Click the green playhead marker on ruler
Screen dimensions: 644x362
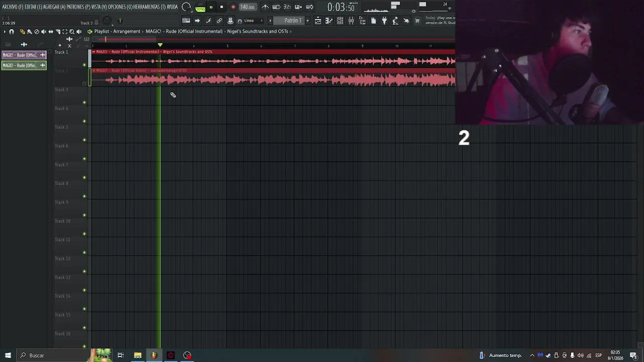160,45
